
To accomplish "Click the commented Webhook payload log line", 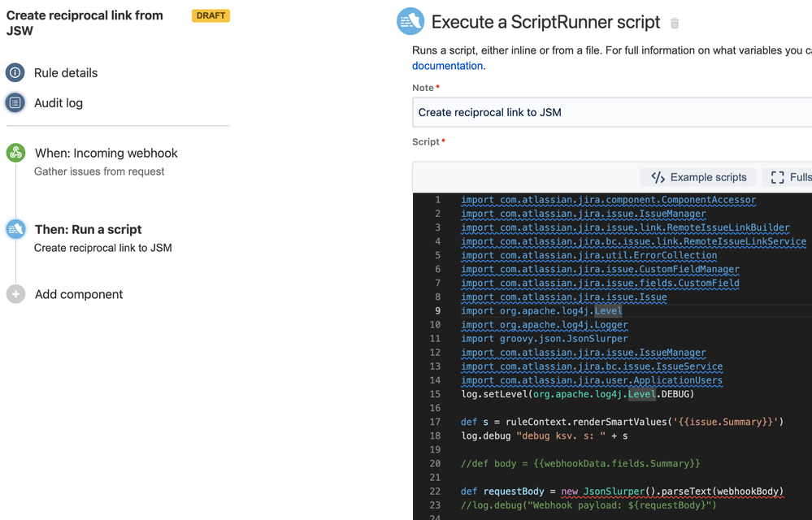I will 588,505.
